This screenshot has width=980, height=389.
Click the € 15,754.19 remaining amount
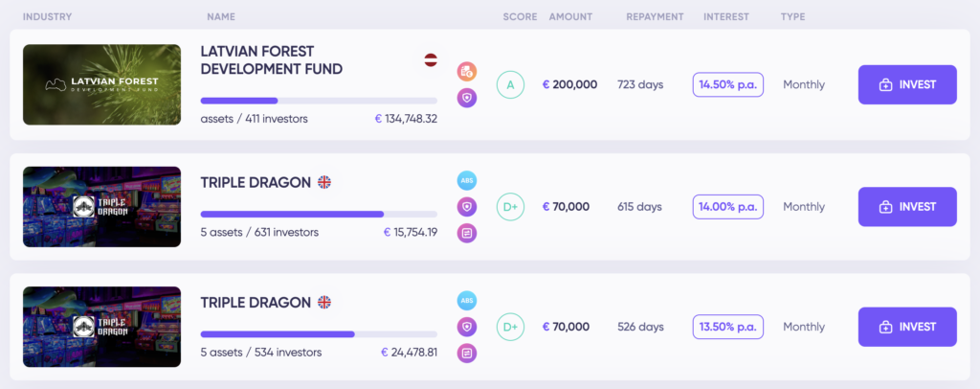tap(411, 233)
